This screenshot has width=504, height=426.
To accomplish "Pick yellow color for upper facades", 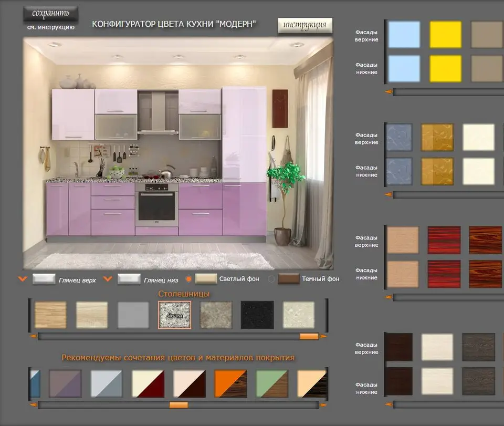I will point(446,34).
